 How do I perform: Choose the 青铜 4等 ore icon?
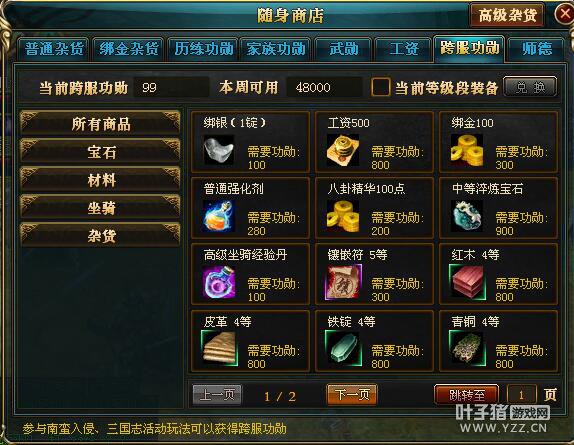click(x=467, y=349)
